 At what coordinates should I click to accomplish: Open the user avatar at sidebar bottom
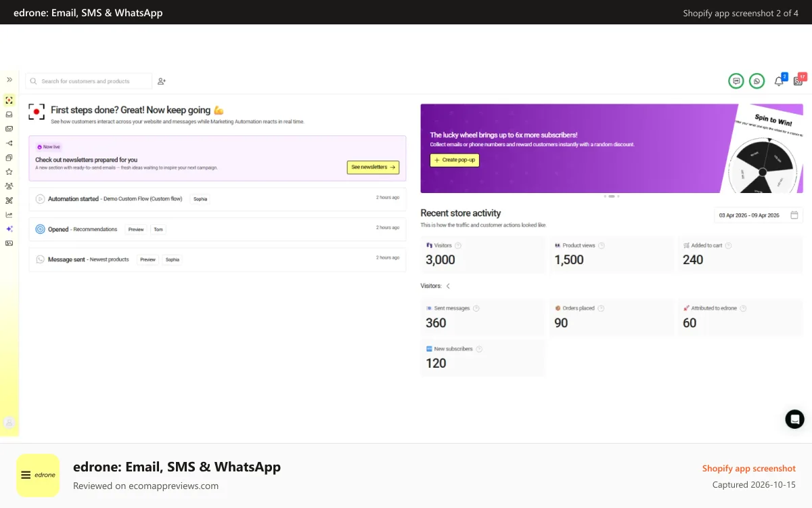[x=9, y=422]
